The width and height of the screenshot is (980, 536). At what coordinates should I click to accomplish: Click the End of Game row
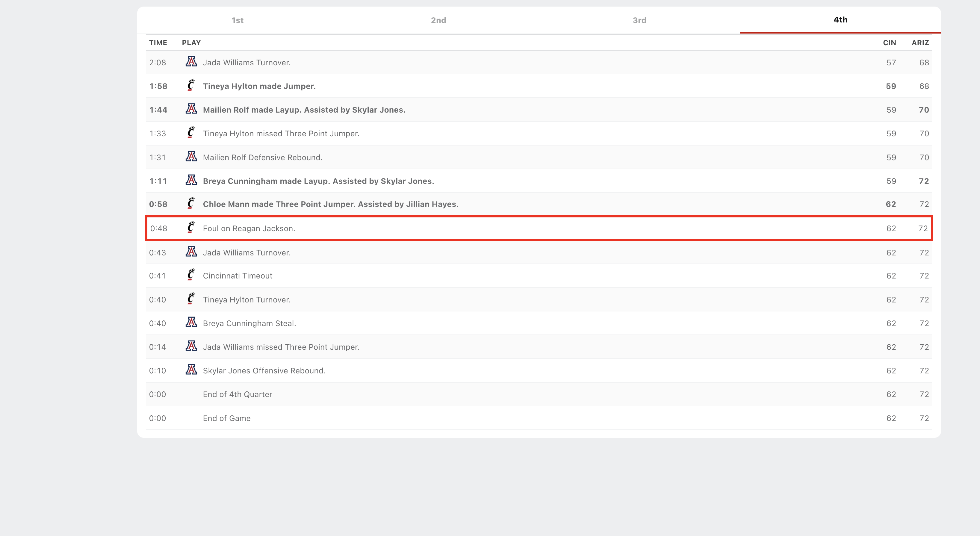[x=227, y=418]
